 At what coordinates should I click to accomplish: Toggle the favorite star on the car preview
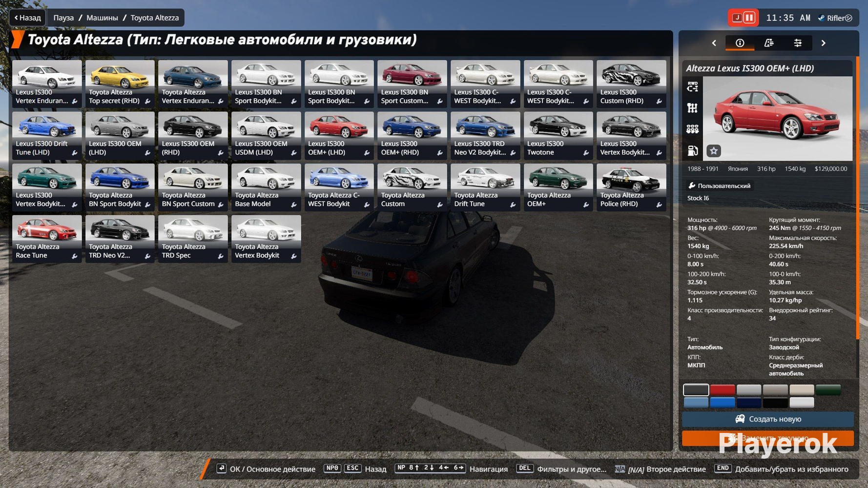714,151
